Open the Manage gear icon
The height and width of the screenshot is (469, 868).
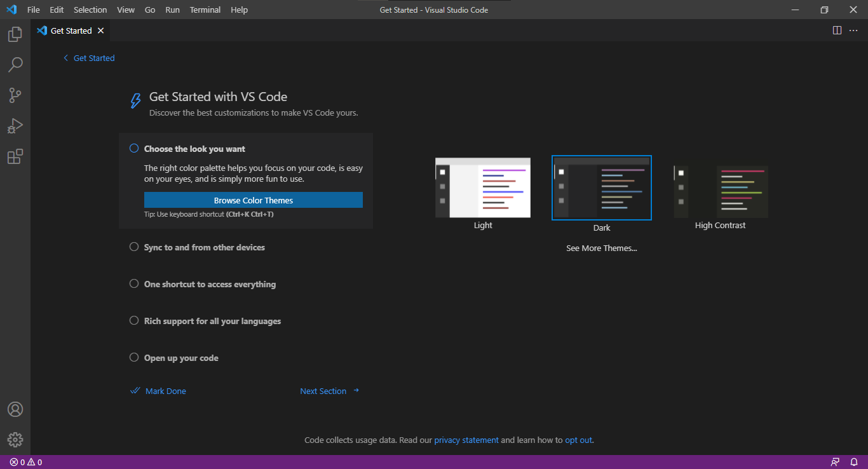click(15, 439)
